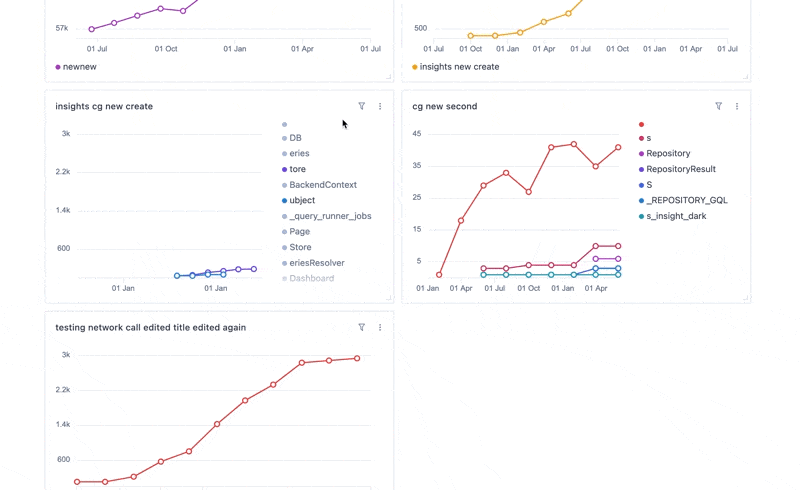Click first yellow data point in insights new create
The image size is (800, 490).
coord(470,36)
